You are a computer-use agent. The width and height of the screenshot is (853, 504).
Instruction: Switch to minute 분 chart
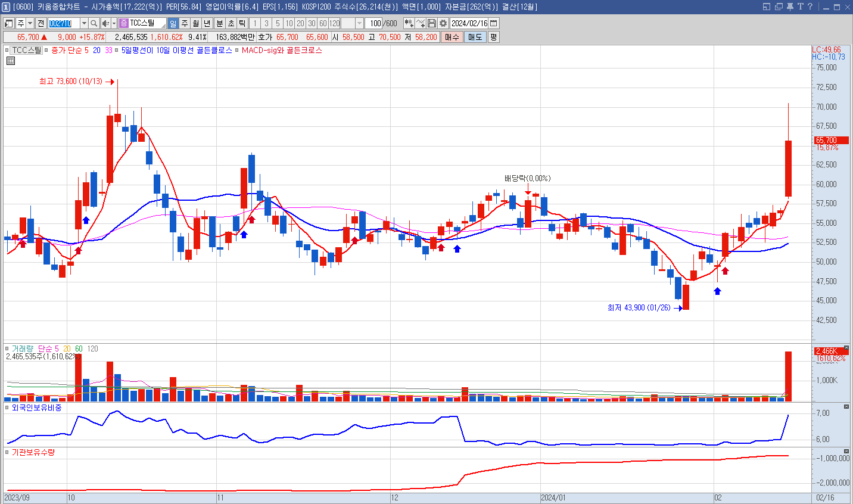click(219, 23)
